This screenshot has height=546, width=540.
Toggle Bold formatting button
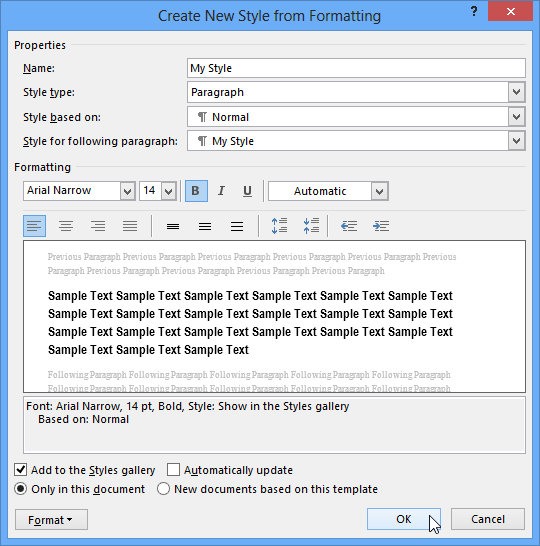click(x=196, y=191)
